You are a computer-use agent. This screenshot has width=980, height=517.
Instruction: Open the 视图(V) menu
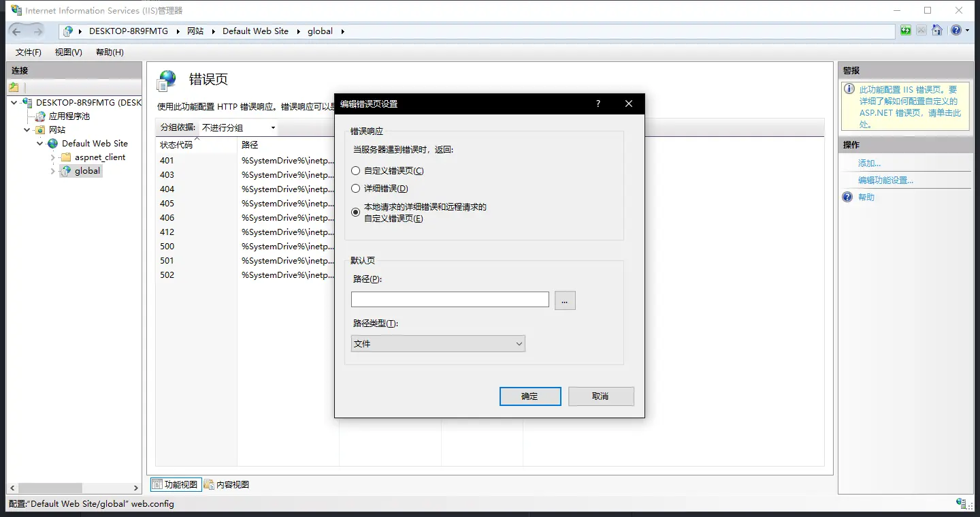69,52
